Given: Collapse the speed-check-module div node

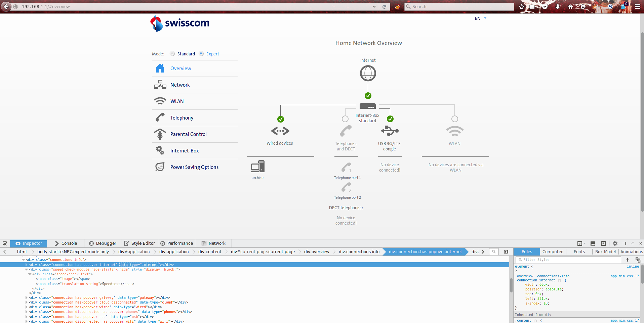Looking at the screenshot, I should coord(27,269).
